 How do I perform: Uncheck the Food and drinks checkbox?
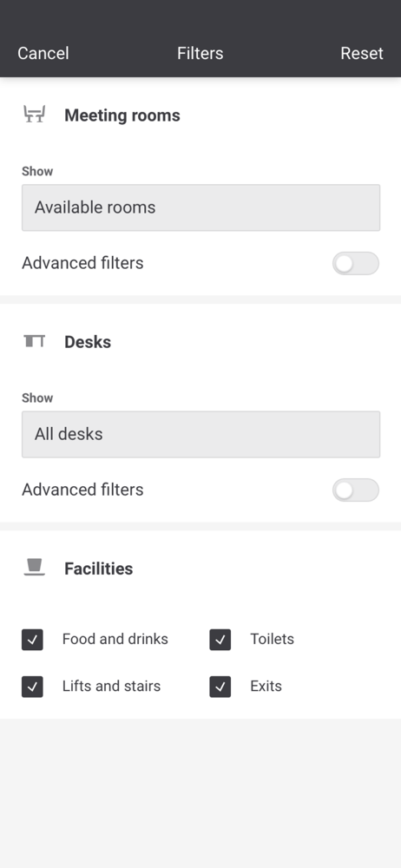[32, 640]
